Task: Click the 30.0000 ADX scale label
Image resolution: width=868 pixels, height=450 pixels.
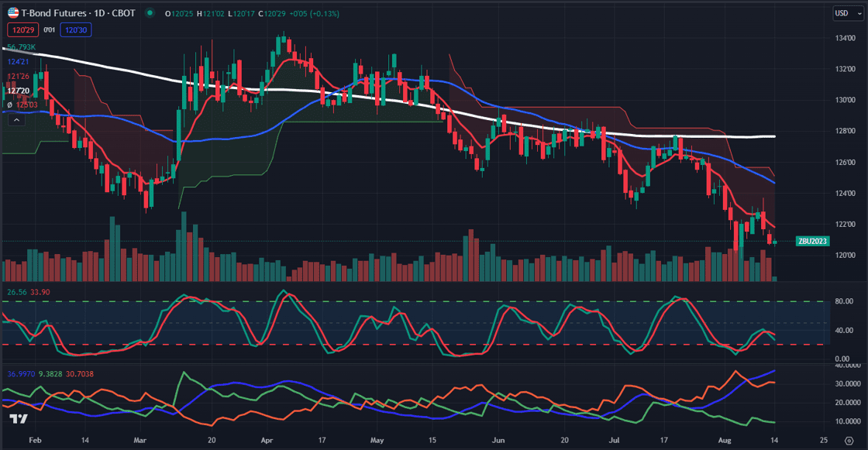Action: 848,383
